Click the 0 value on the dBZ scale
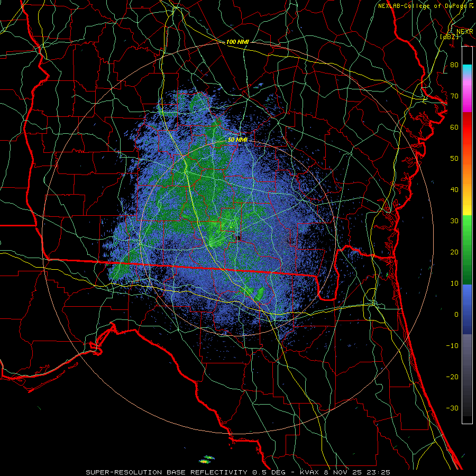 click(456, 315)
